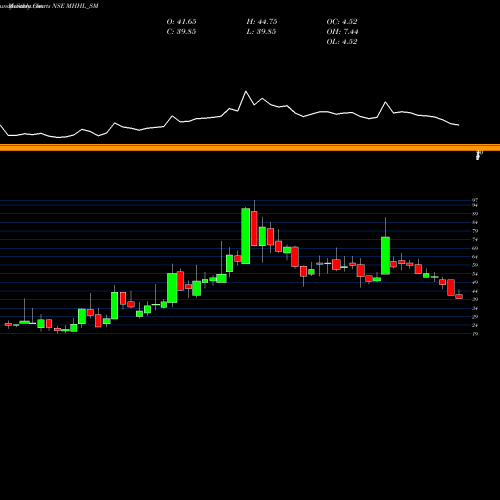Viewport: 500px width, 500px height.
Task: Select the low value L: 39.85
Action: point(262,32)
